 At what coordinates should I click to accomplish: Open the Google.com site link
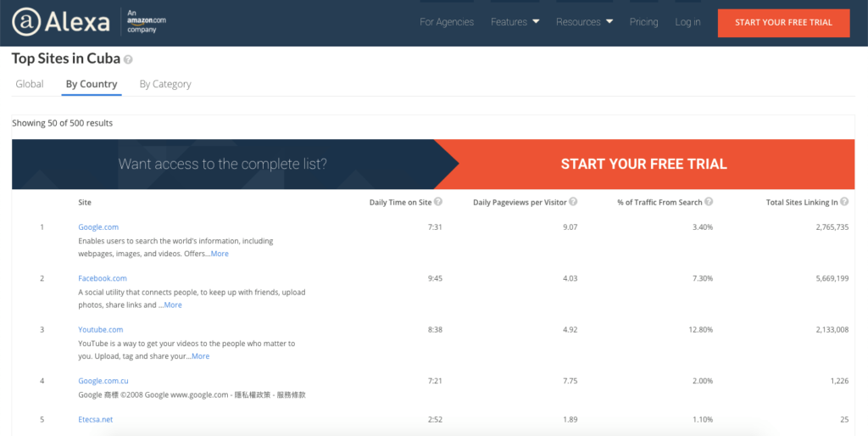[x=98, y=227]
